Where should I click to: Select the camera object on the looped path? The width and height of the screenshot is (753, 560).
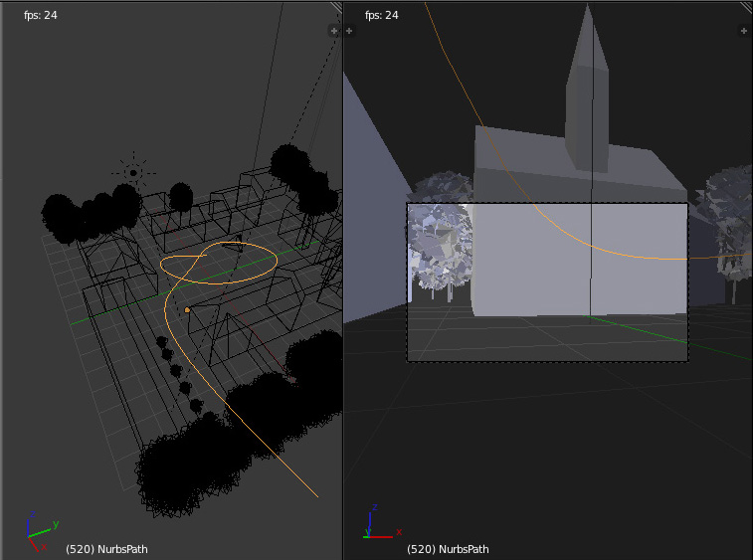coord(234,246)
